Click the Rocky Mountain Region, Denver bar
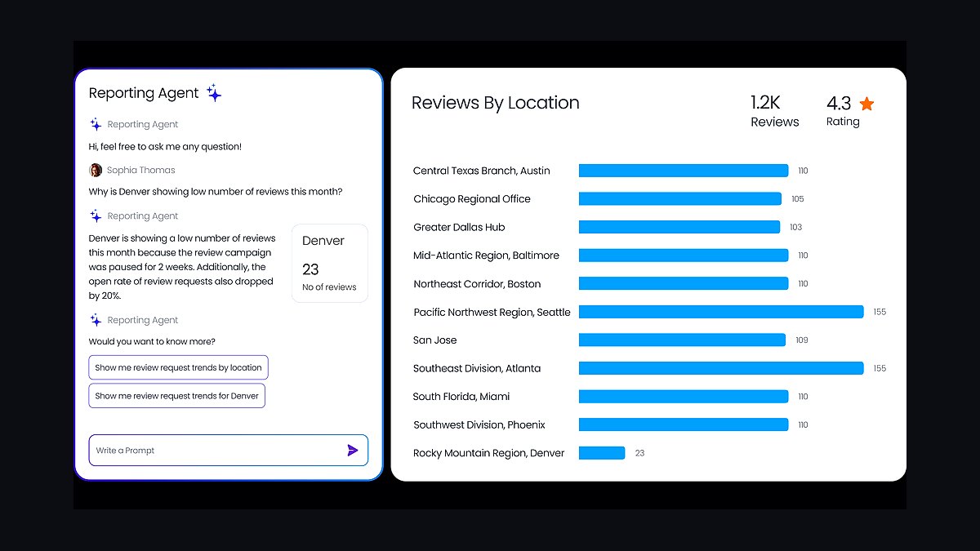Viewport: 980px width, 551px height. coord(602,452)
